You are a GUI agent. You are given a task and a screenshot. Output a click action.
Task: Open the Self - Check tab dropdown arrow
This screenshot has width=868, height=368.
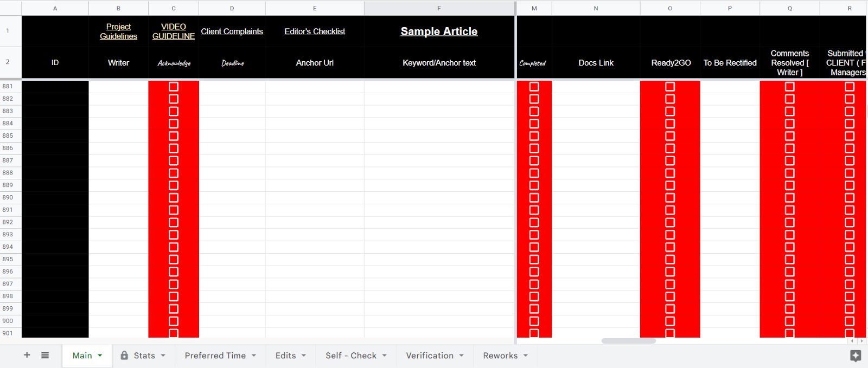[x=385, y=356]
